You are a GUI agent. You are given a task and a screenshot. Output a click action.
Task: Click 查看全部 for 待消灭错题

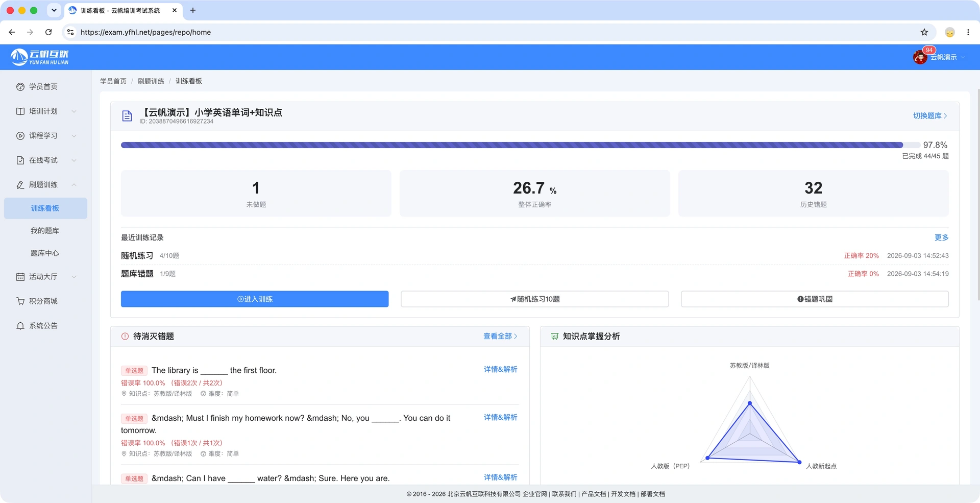tap(500, 337)
